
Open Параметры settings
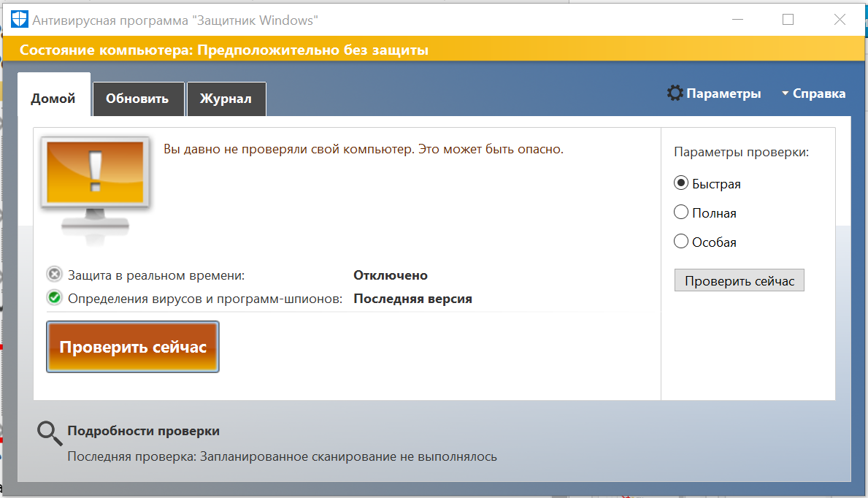(x=723, y=93)
